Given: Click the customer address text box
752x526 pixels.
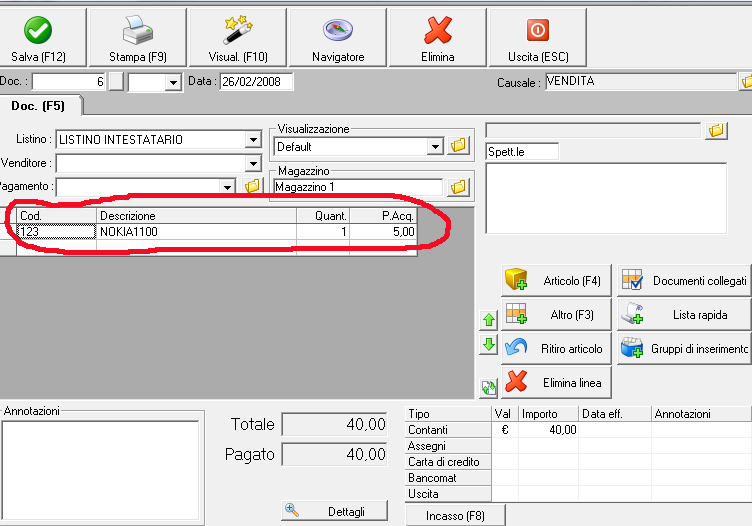Looking at the screenshot, I should 606,198.
